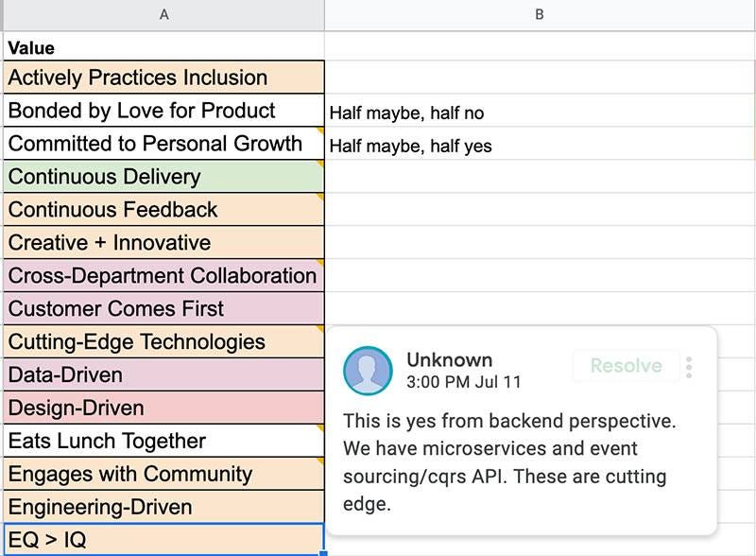Select the 'Eats Lunch Together' cell
The width and height of the screenshot is (756, 556).
[x=163, y=441]
